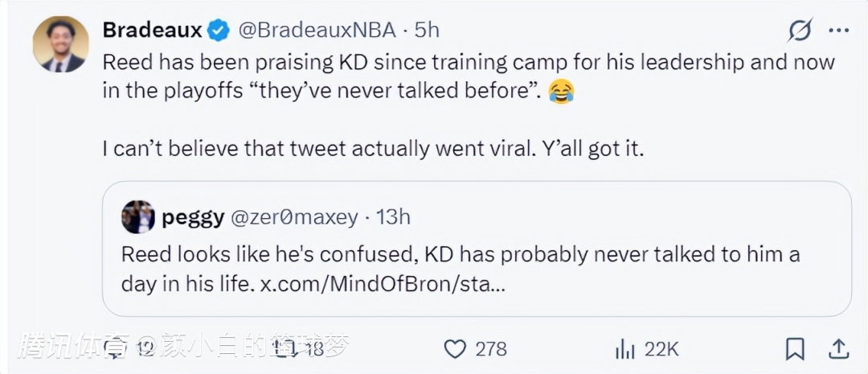Like the tweet with heart icon
The width and height of the screenshot is (868, 374).
456,348
